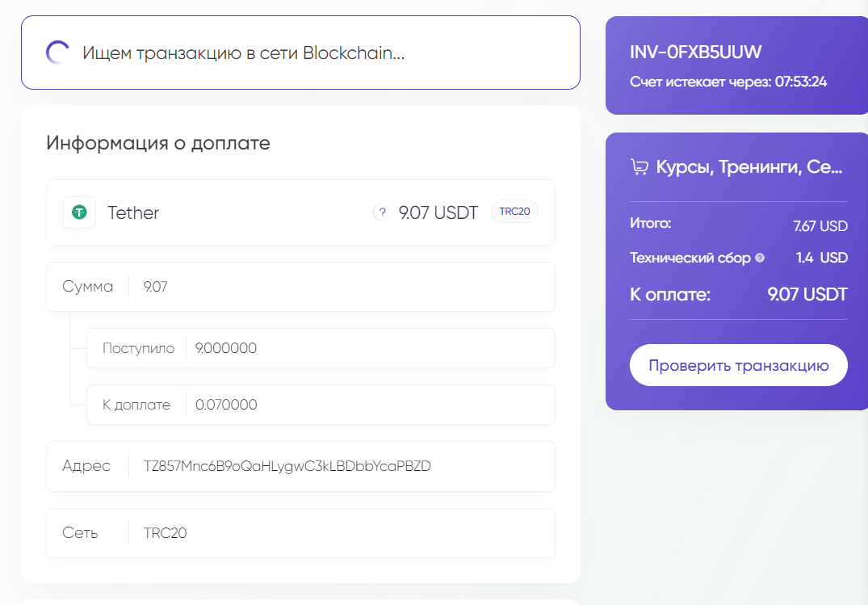
Task: Click the К доплате value 0.070000
Action: (x=226, y=405)
